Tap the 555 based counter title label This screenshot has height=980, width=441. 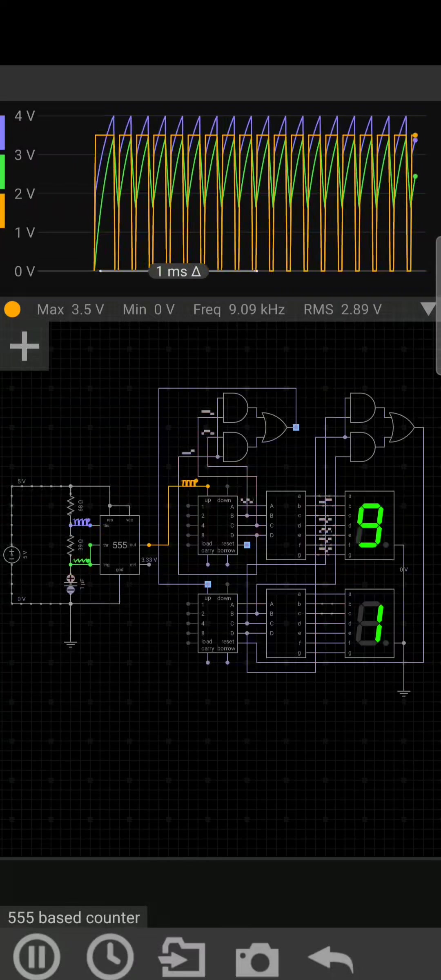(74, 918)
